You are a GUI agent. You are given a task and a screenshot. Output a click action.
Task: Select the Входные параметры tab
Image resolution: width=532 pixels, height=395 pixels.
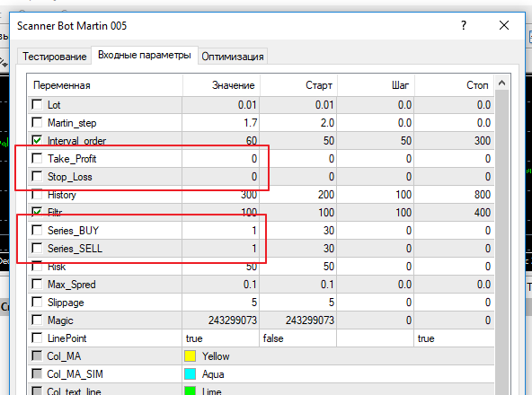point(145,55)
